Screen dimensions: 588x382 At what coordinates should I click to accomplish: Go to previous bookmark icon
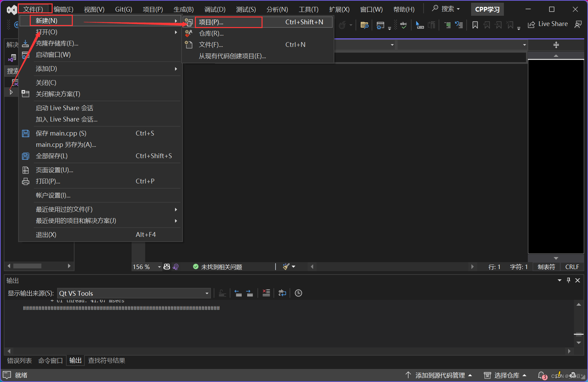pyautogui.click(x=487, y=25)
